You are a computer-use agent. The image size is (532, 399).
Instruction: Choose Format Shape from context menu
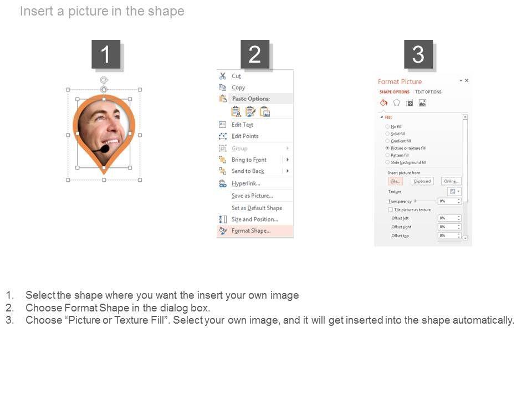pos(251,231)
